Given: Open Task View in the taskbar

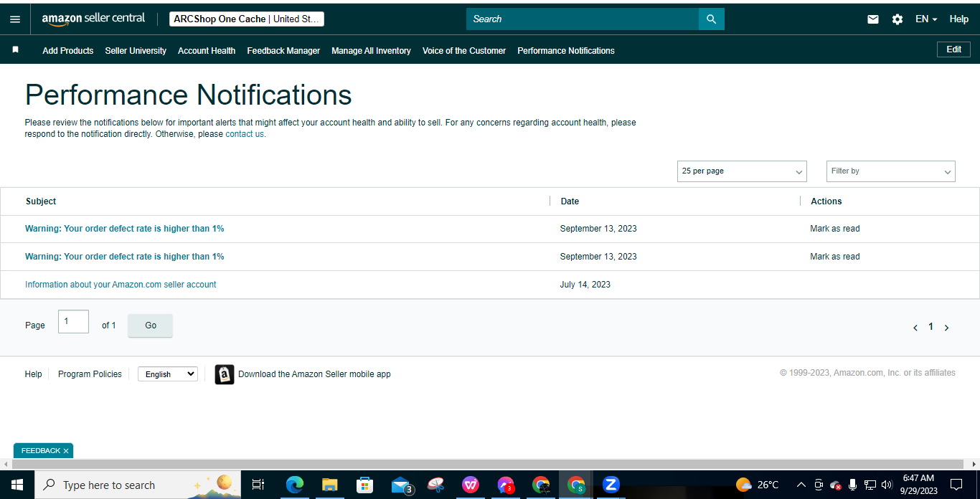Looking at the screenshot, I should (x=258, y=485).
